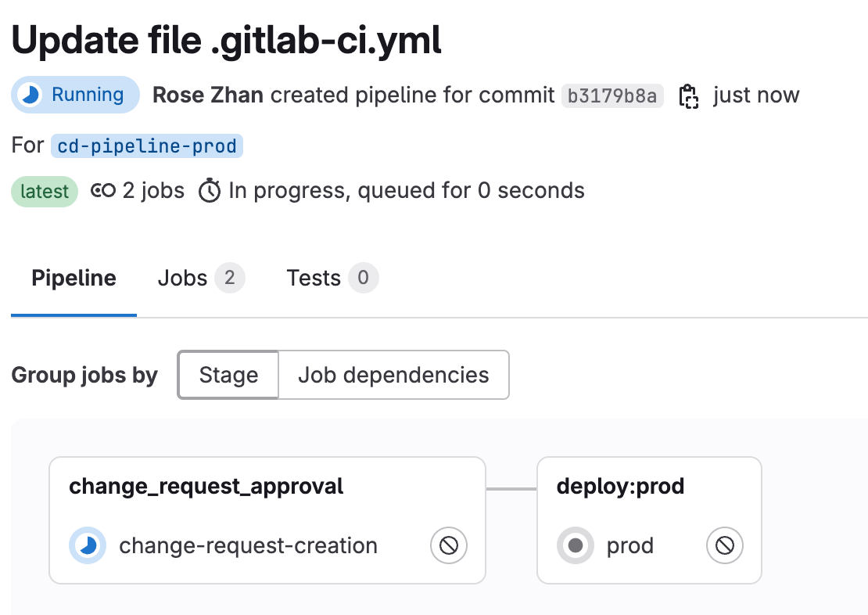Viewport: 868px width, 615px height.
Task: Cancel the prod deployment job
Action: pos(724,545)
